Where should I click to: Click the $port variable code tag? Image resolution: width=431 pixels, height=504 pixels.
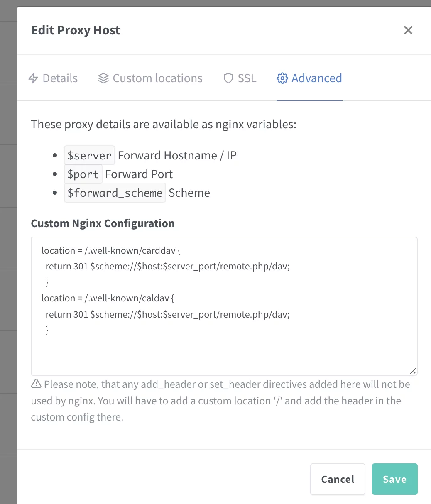(x=83, y=174)
